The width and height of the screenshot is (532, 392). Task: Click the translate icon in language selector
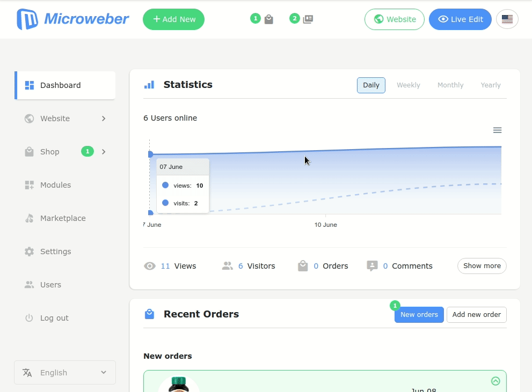(27, 373)
